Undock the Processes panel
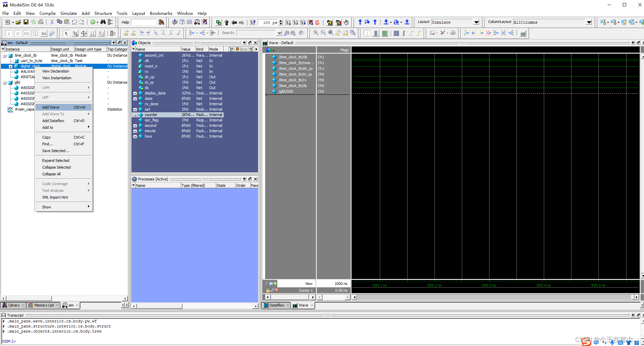Screen dimensions: 644x346 pyautogui.click(x=250, y=179)
